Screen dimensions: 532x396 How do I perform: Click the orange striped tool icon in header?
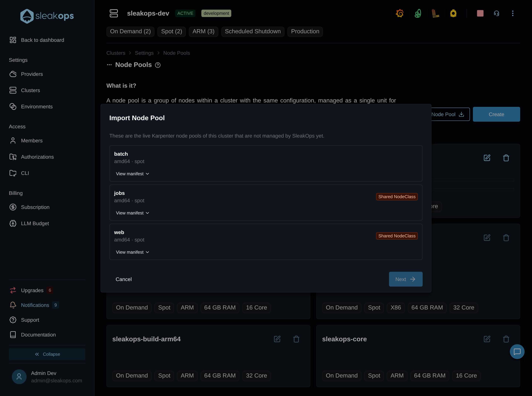(435, 13)
